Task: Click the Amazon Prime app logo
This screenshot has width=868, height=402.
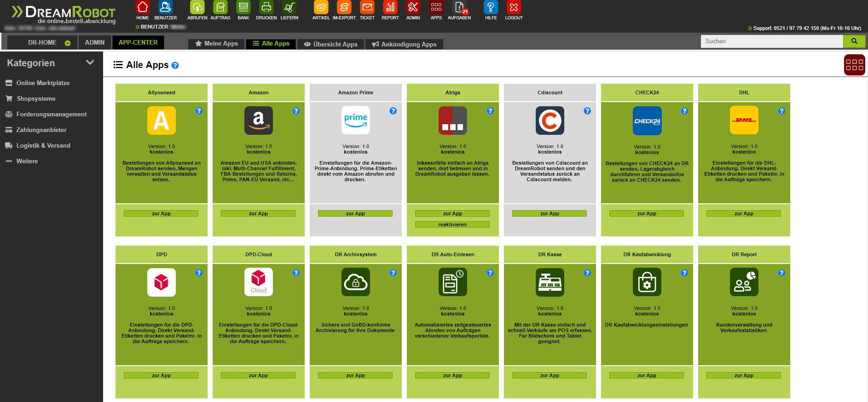Action: coord(356,121)
